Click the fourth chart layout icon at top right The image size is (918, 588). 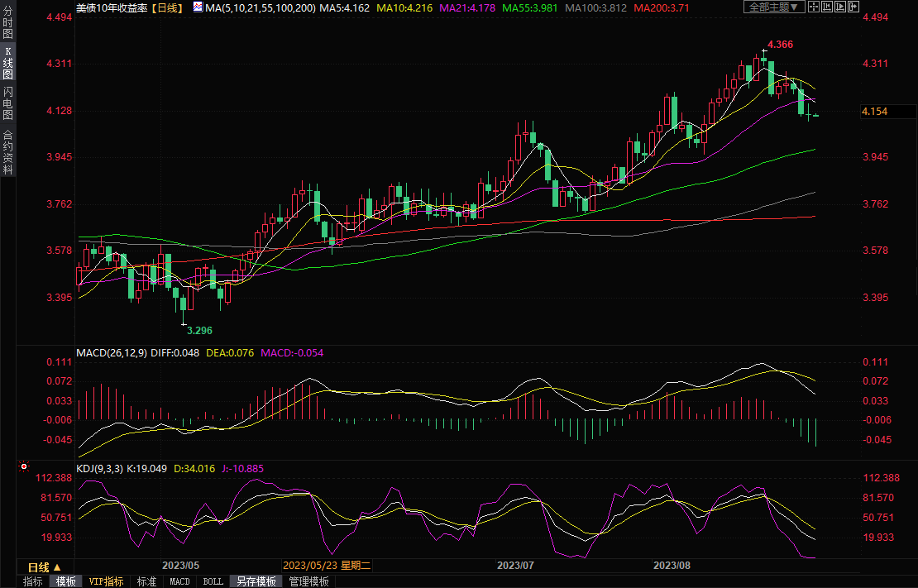tap(853, 7)
